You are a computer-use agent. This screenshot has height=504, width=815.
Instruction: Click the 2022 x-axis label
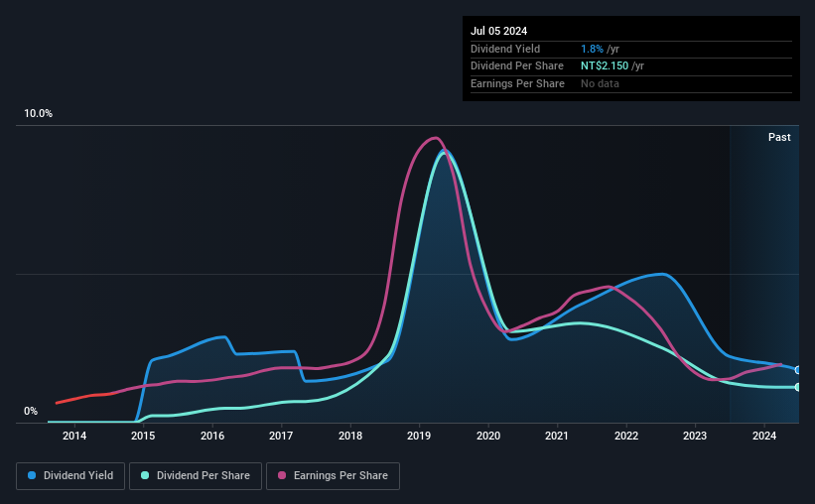[x=626, y=436]
